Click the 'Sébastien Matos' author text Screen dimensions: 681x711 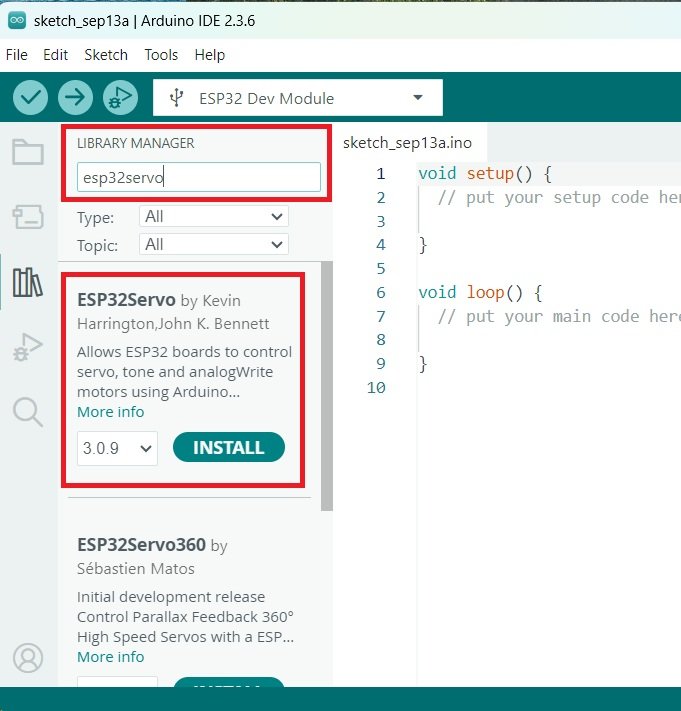click(x=136, y=569)
